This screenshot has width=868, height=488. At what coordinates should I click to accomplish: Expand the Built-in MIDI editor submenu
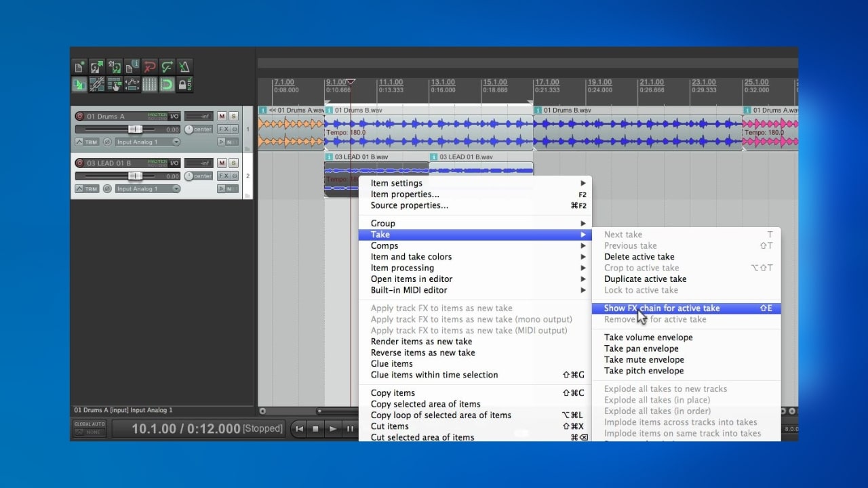click(475, 290)
